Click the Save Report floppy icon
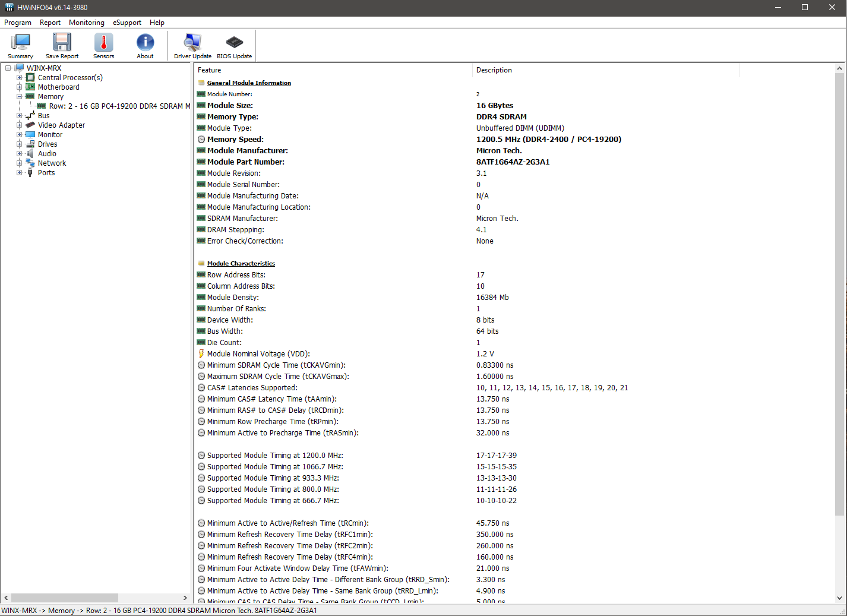The image size is (847, 616). click(62, 46)
